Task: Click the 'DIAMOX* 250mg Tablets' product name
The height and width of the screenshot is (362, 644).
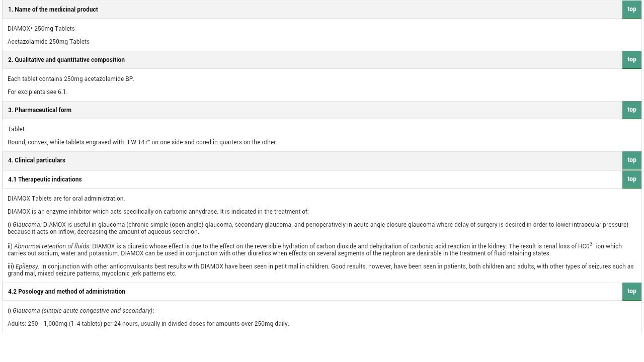Action: point(41,29)
